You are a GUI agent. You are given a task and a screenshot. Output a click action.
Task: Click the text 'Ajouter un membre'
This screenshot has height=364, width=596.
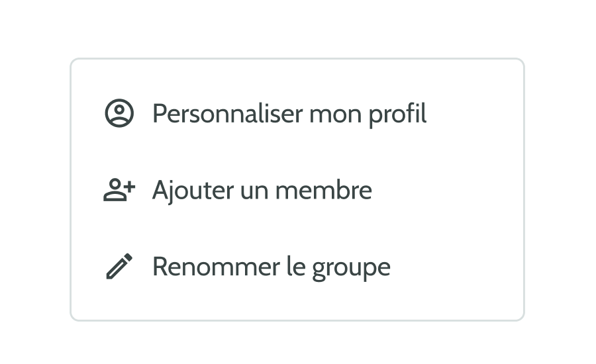click(x=262, y=191)
